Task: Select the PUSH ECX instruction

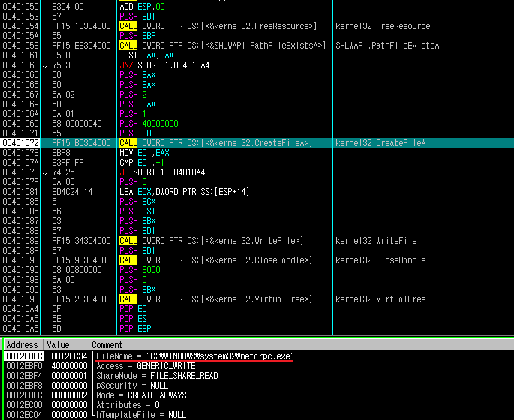Action: click(137, 202)
